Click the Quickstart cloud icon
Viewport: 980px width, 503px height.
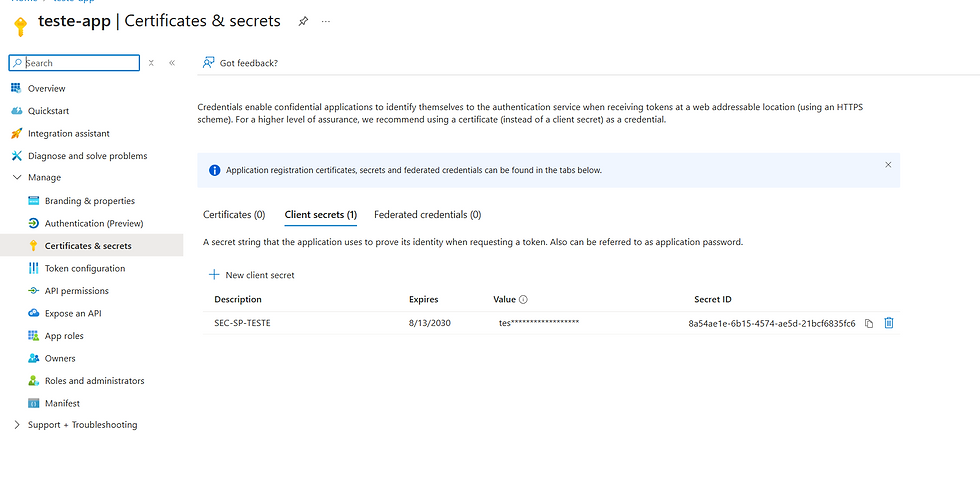[x=16, y=111]
